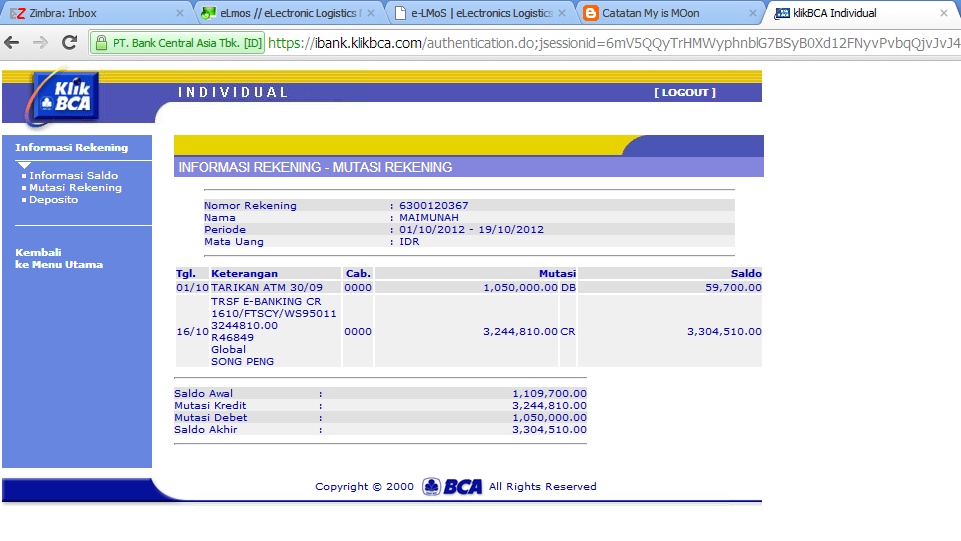This screenshot has width=961, height=541.
Task: Open Mutasi Rekening in sidebar
Action: click(75, 187)
